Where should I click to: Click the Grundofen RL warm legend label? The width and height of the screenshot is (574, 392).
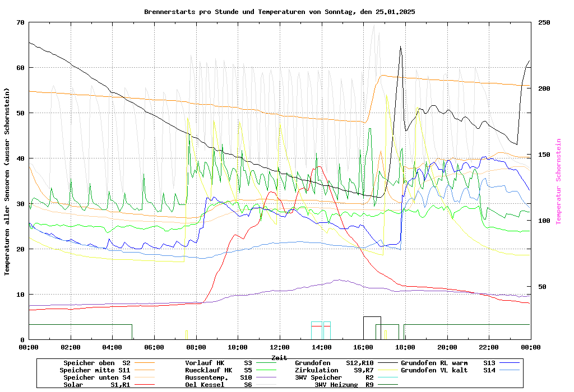coord(434,363)
